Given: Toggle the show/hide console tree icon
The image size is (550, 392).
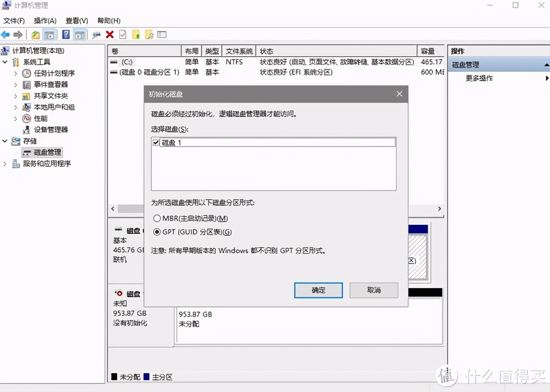Looking at the screenshot, I should tap(49, 35).
